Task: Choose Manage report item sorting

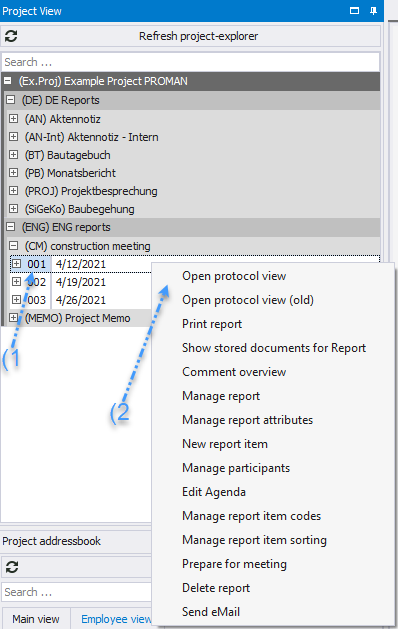Action: [254, 540]
